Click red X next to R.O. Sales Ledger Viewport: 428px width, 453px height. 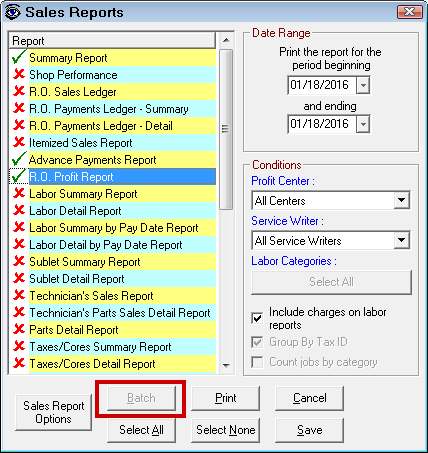click(x=19, y=91)
